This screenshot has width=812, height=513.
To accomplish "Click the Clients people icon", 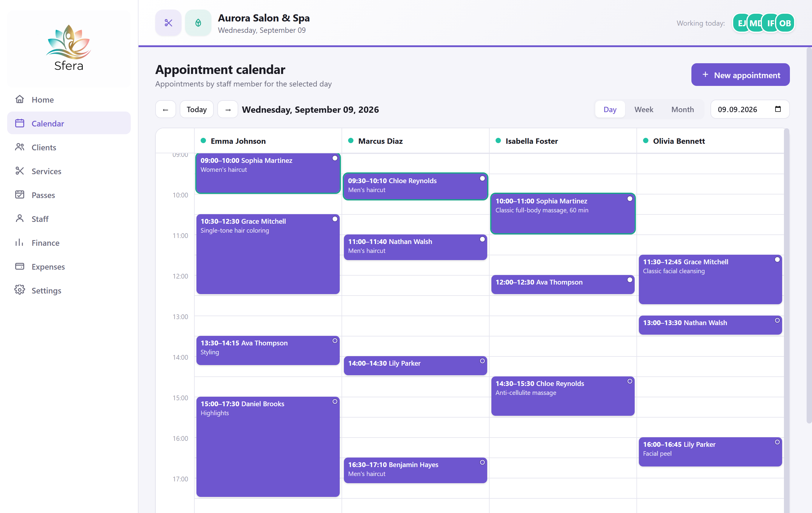I will tap(20, 147).
